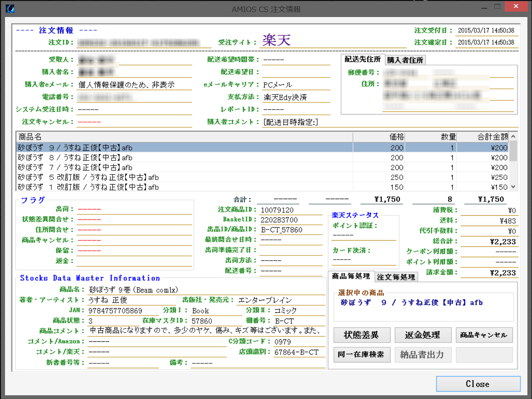Image resolution: width=532 pixels, height=399 pixels.
Task: Click the Close button at bottom
Action: click(478, 384)
